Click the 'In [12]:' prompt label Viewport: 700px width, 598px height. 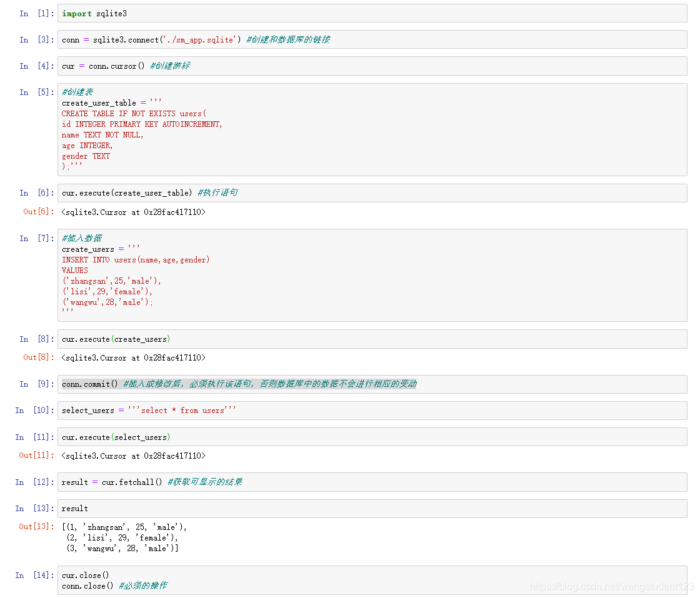[34, 482]
